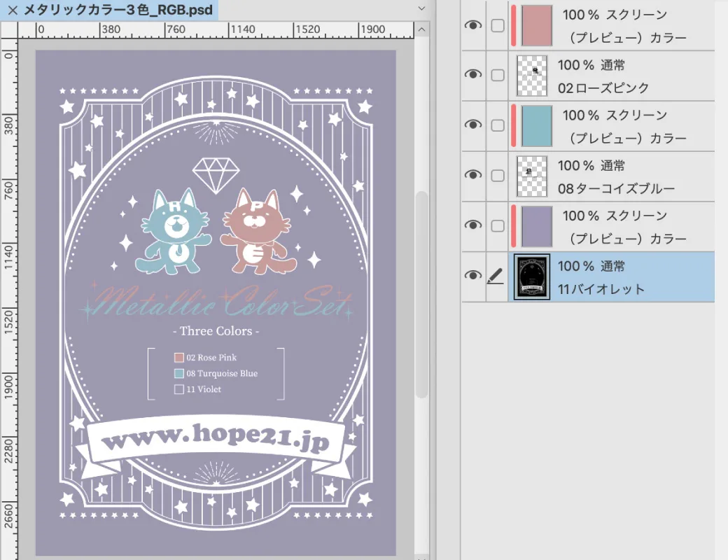Click the 11バイオレット layer thumbnail
Screen dimensions: 728x560
click(x=531, y=277)
